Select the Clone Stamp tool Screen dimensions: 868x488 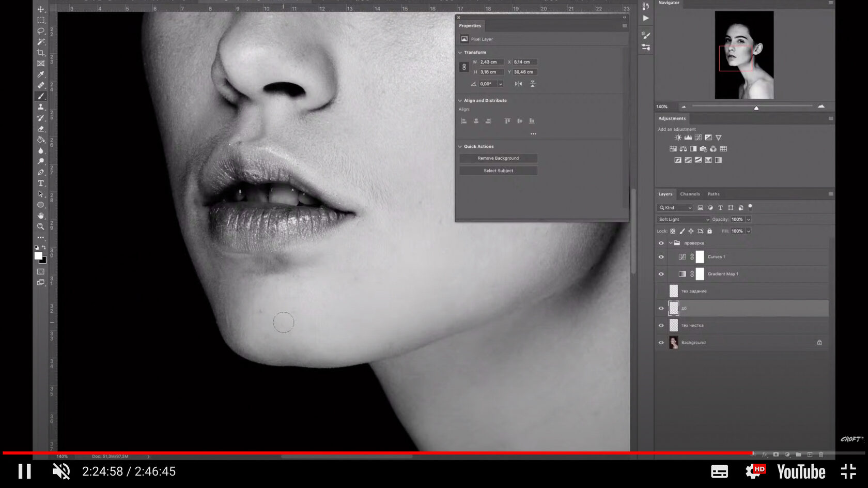(41, 107)
